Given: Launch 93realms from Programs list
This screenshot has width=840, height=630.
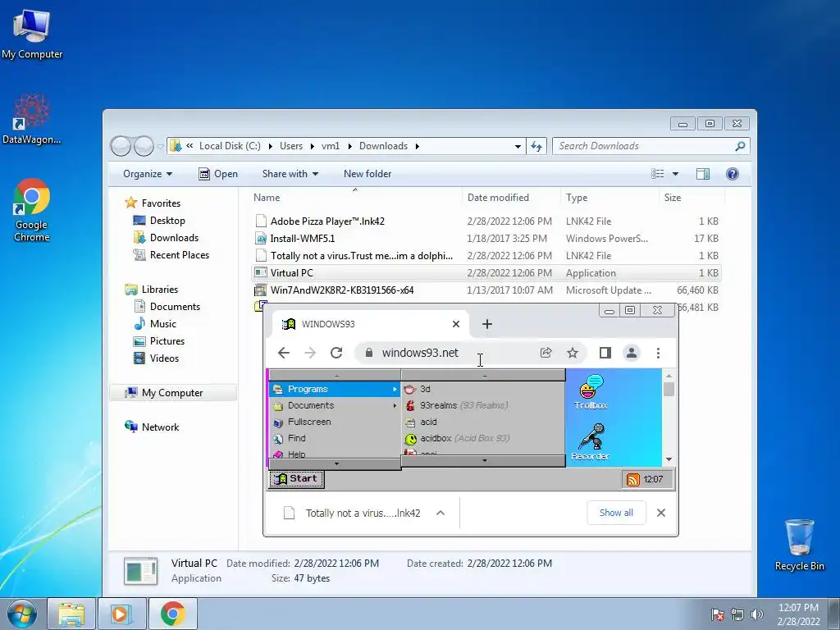Looking at the screenshot, I should point(483,405).
